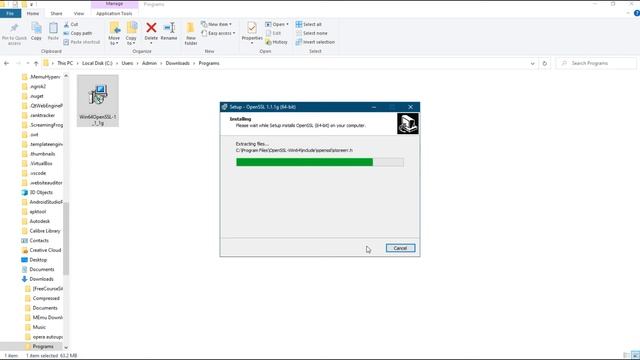Go up one folder level
Viewport: 640px width, 360px height.
[x=36, y=63]
